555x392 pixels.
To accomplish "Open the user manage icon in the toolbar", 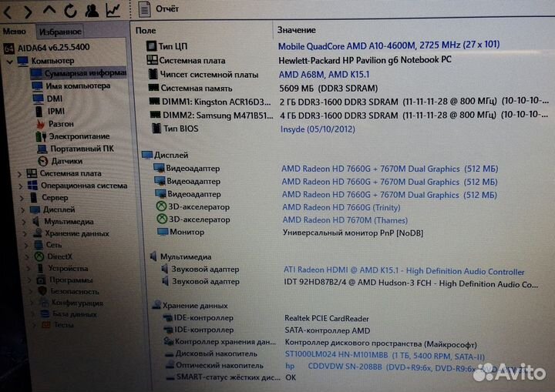I will pyautogui.click(x=92, y=10).
